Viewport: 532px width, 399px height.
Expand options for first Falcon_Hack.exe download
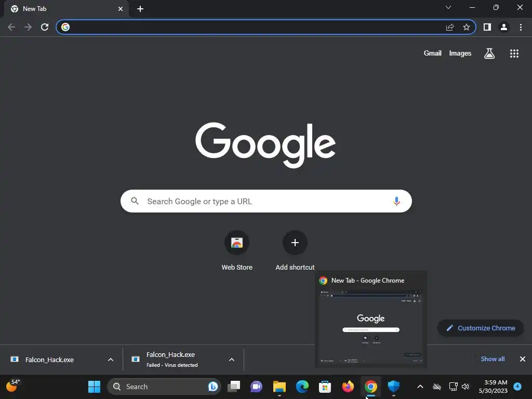click(x=111, y=360)
